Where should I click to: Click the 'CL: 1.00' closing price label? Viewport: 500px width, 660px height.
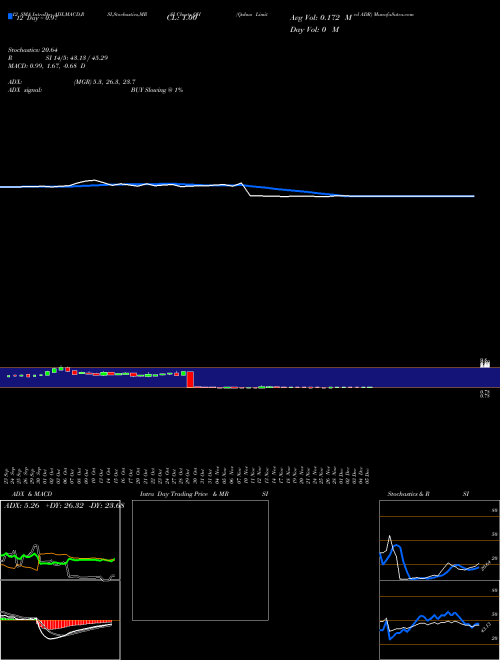[x=182, y=18]
